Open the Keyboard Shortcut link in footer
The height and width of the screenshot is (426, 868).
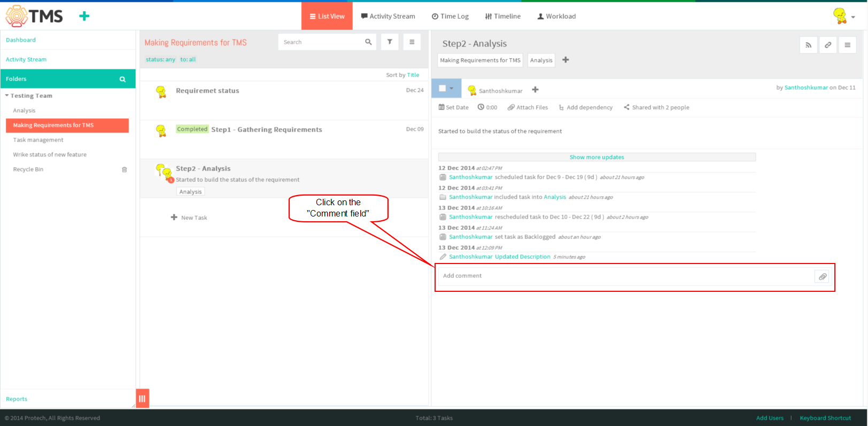pyautogui.click(x=825, y=418)
